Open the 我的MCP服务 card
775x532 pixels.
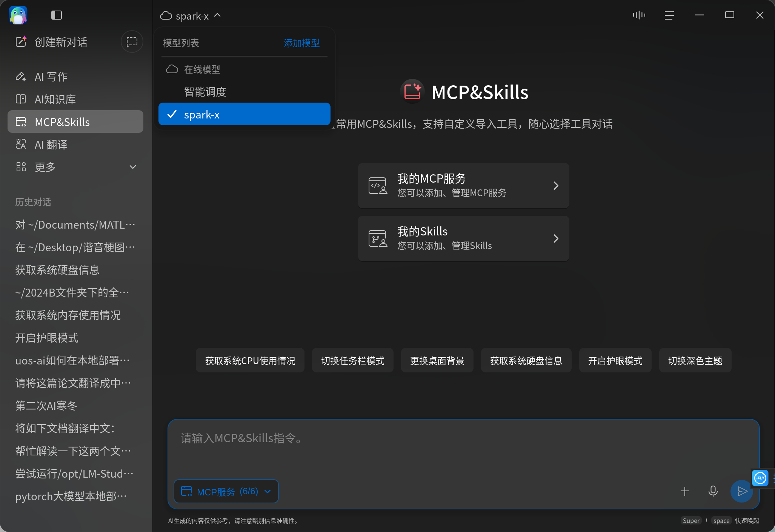(463, 186)
